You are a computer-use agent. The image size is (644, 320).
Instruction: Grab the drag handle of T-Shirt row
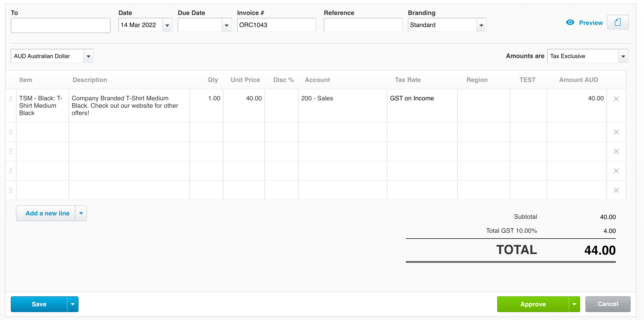click(11, 99)
